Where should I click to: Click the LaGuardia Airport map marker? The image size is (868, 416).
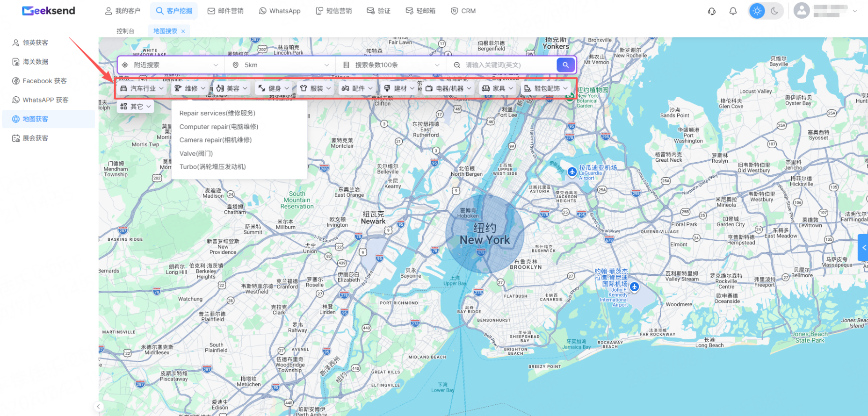tap(572, 172)
